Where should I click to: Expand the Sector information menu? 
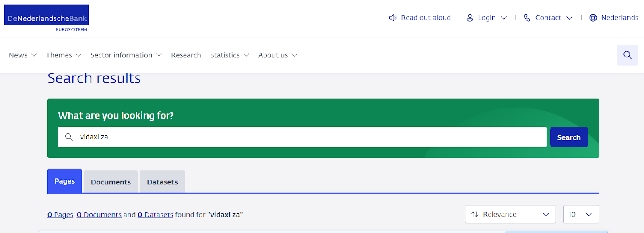click(x=126, y=55)
